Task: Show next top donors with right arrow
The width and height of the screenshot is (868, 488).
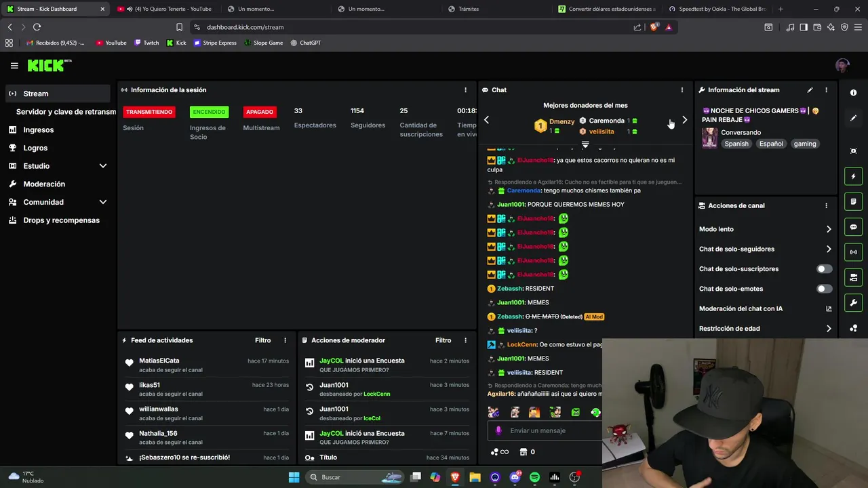Action: 684,120
